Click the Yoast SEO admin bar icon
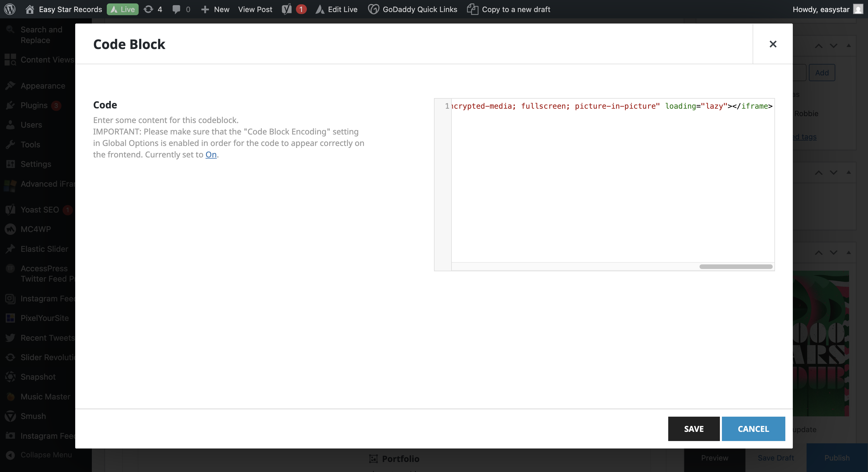 (x=287, y=9)
